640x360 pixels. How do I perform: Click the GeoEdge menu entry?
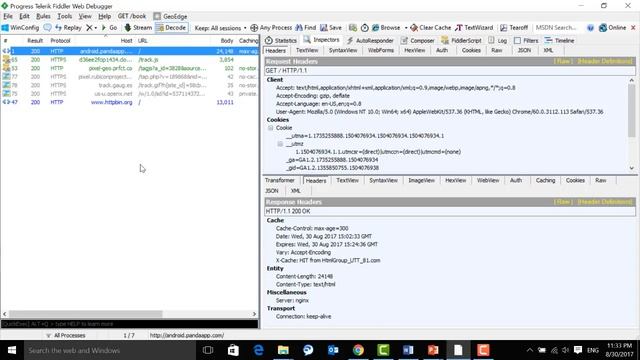click(170, 16)
